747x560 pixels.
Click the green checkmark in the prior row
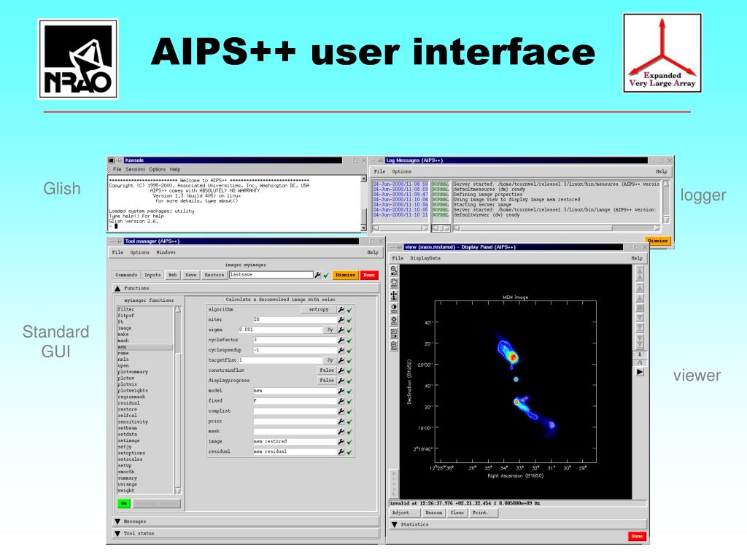click(349, 421)
